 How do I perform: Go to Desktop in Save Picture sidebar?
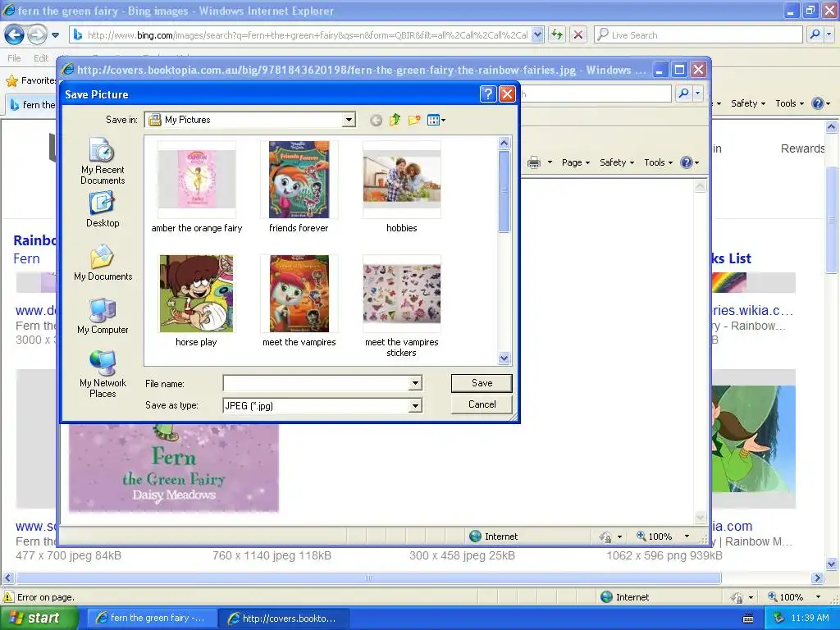(x=103, y=210)
